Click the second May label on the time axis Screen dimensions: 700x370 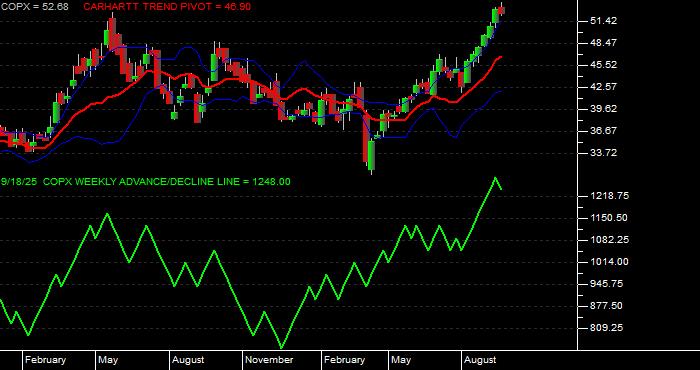pyautogui.click(x=401, y=360)
